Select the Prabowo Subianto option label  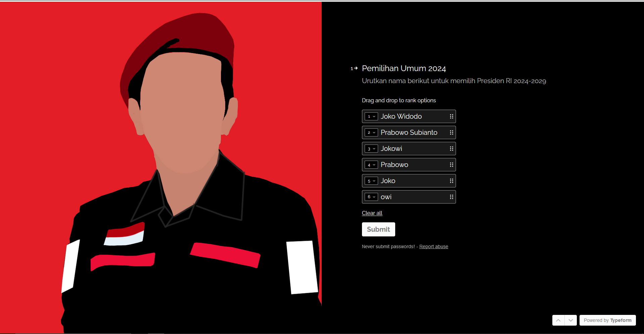tap(409, 132)
